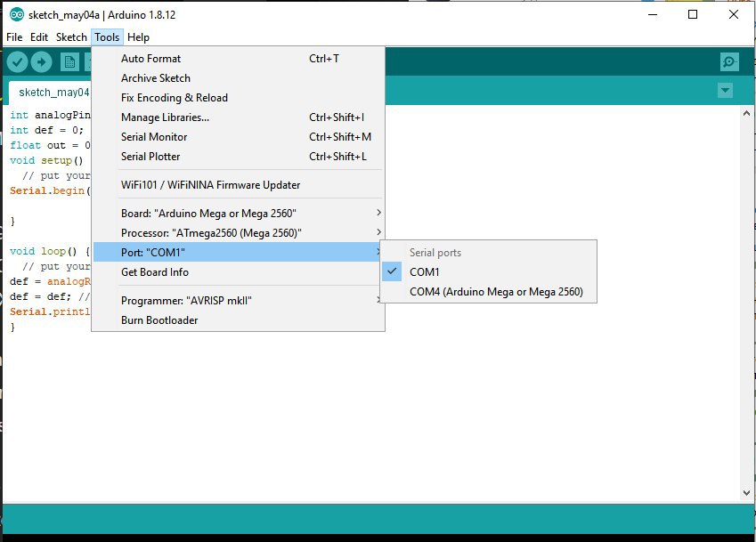Open the File menu

click(14, 37)
